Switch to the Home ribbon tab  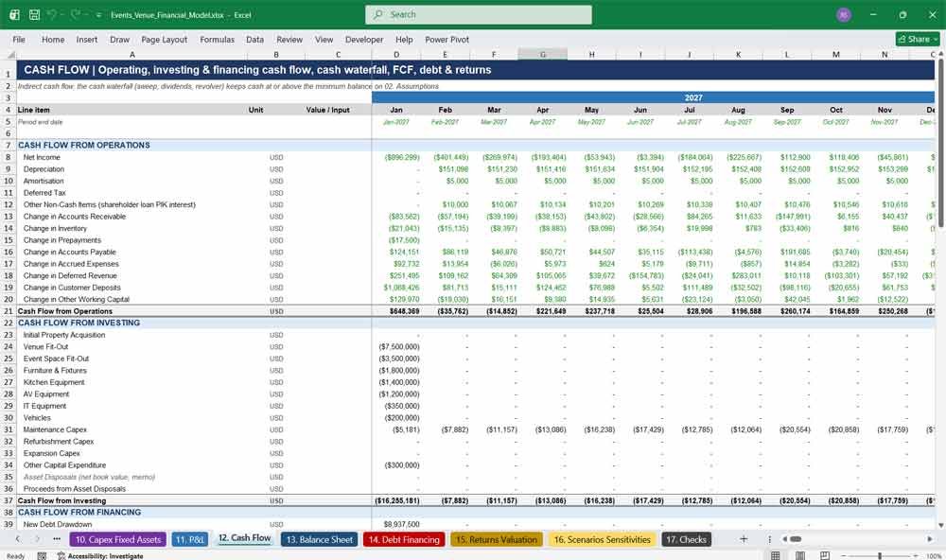point(53,39)
